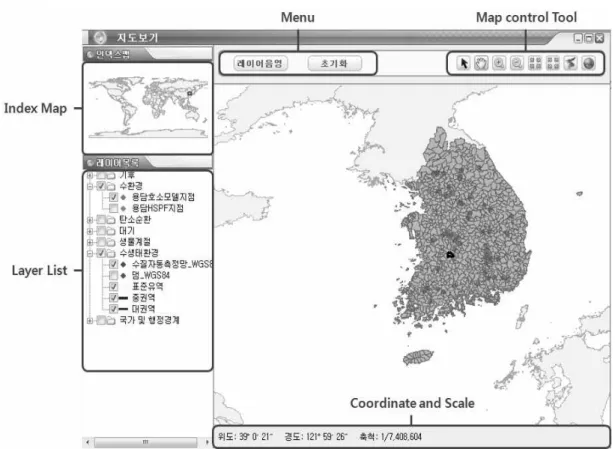Click the line symbol of 대권역
The height and width of the screenshot is (449, 615).
[123, 309]
